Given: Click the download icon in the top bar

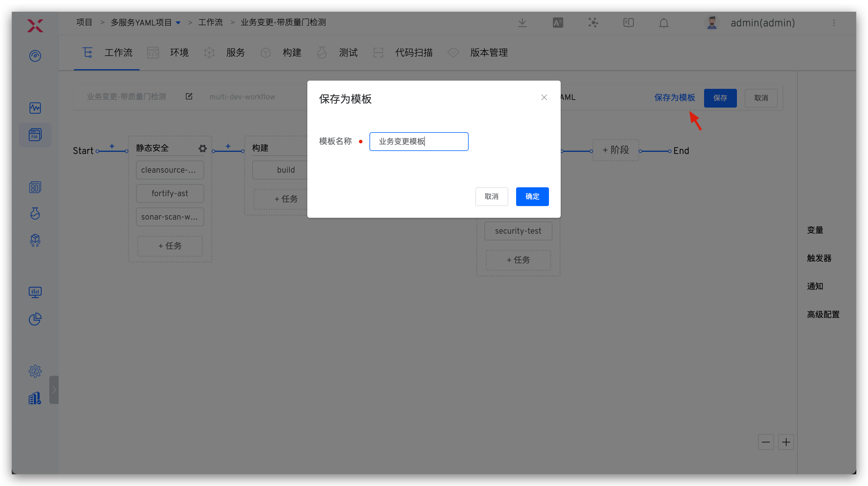Looking at the screenshot, I should tap(522, 23).
